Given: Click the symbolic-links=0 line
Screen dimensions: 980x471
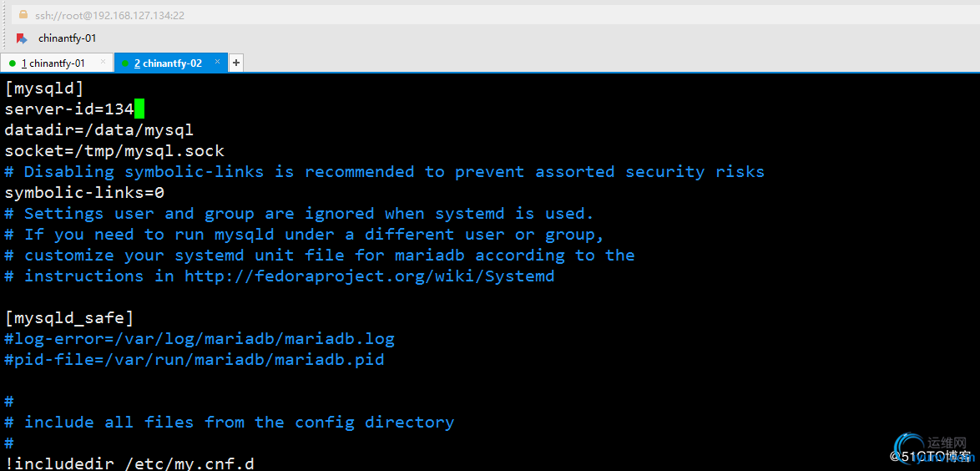Looking at the screenshot, I should click(x=84, y=193).
